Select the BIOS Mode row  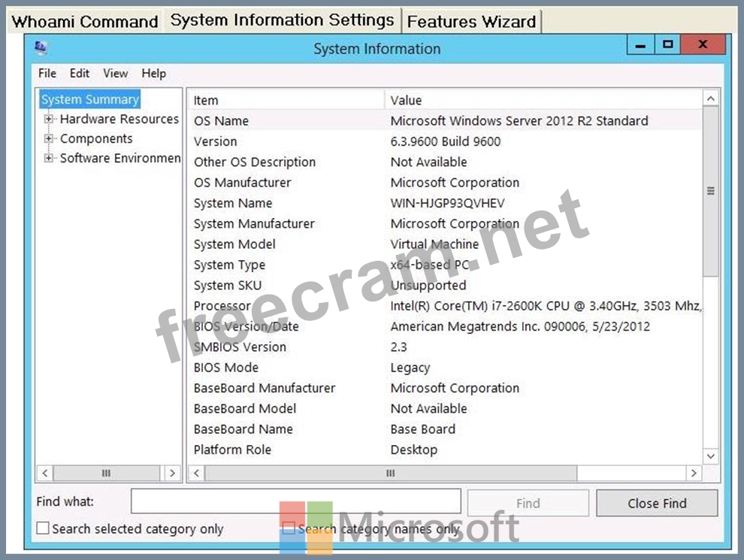pyautogui.click(x=445, y=368)
